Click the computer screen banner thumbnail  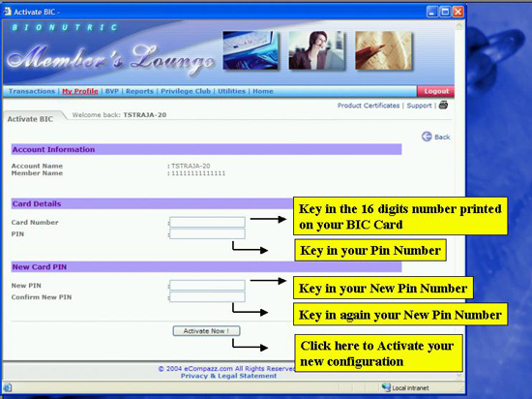(x=251, y=50)
